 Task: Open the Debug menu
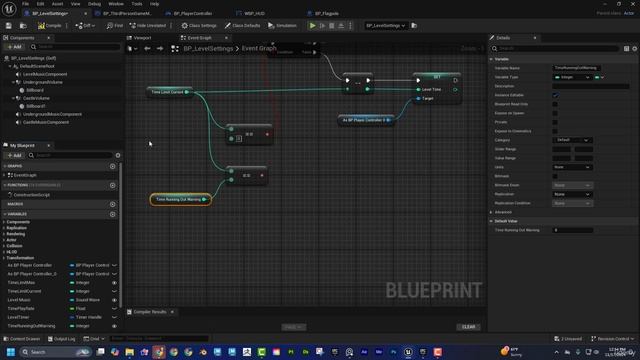click(94, 4)
